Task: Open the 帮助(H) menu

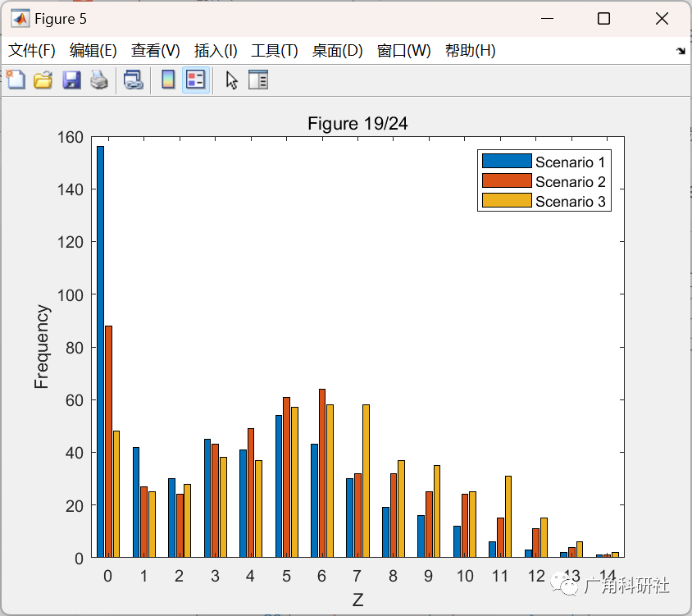Action: pyautogui.click(x=471, y=50)
